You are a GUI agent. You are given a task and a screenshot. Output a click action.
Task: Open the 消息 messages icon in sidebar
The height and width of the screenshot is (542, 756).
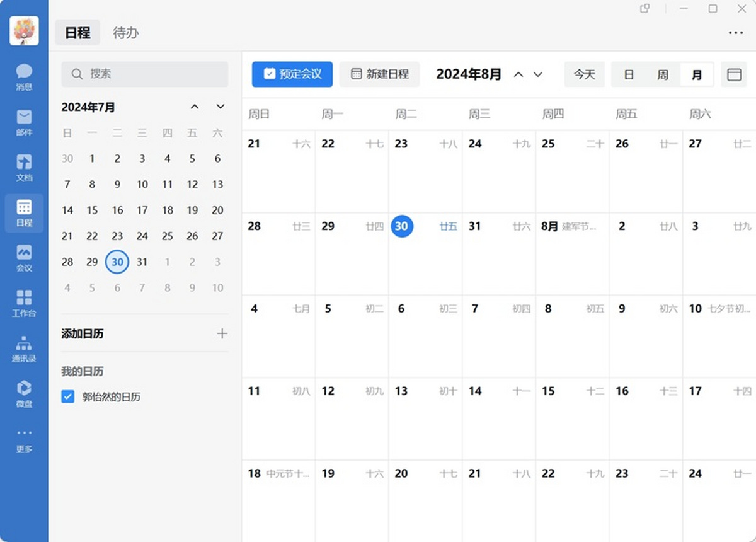[24, 77]
